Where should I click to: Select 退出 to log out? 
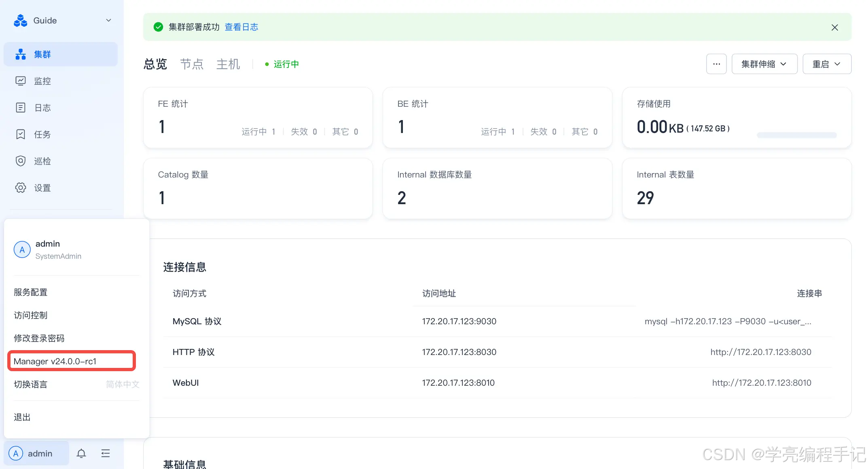22,417
